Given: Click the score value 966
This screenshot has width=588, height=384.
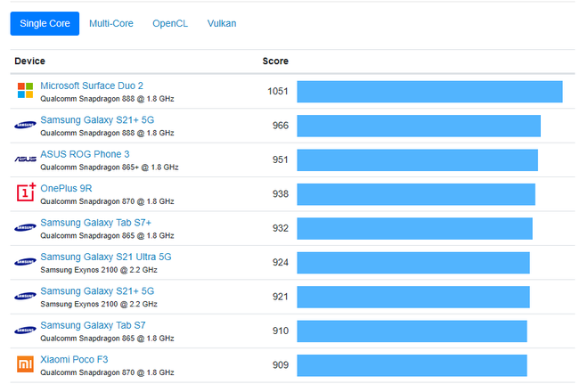Looking at the screenshot, I should tap(280, 126).
